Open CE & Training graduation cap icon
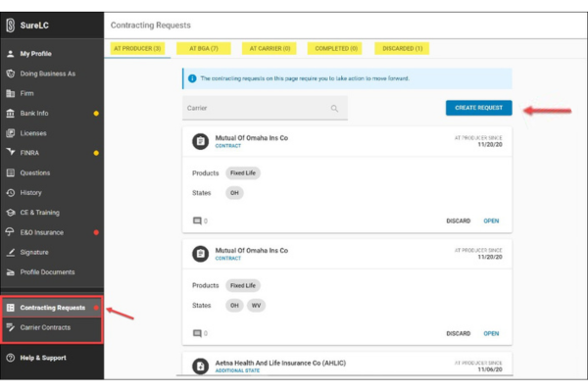This screenshot has width=588, height=392. tap(11, 213)
